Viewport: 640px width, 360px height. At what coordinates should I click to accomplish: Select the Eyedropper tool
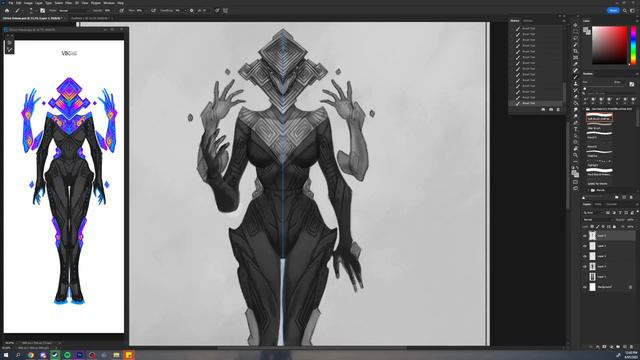pyautogui.click(x=576, y=64)
